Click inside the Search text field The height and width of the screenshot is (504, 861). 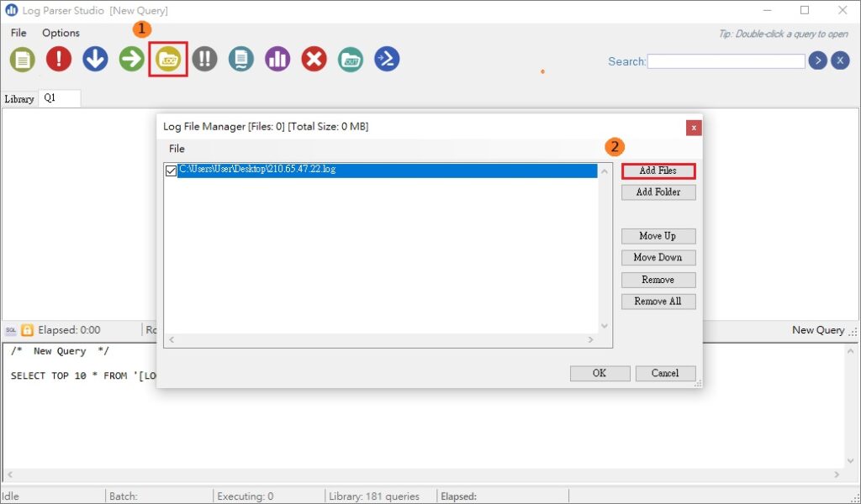pyautogui.click(x=726, y=61)
